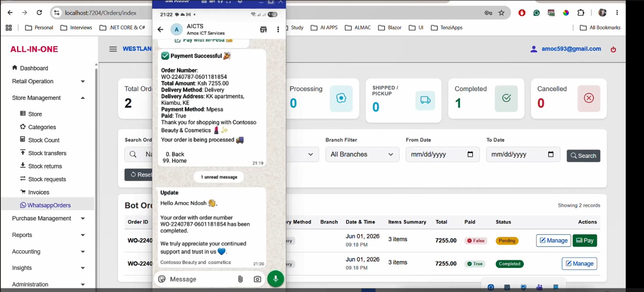
Task: Click the Shipped/Pickup truck icon
Action: [x=425, y=100]
